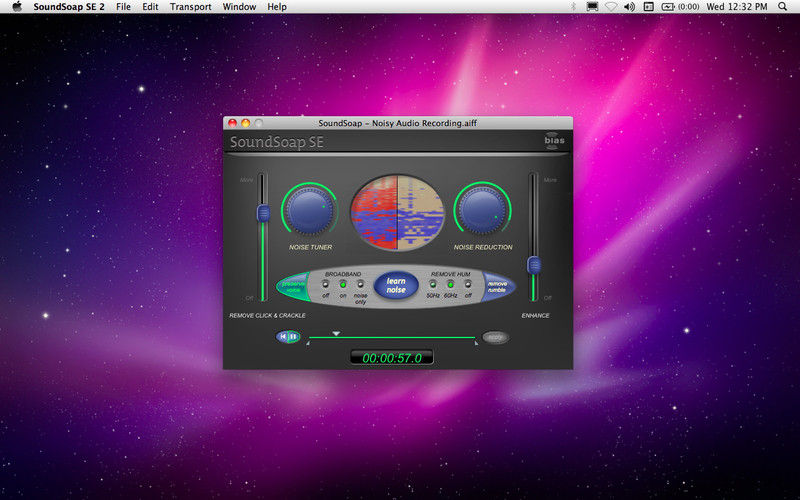The width and height of the screenshot is (800, 500).
Task: Click the Noise Tuner knob
Action: pos(309,210)
